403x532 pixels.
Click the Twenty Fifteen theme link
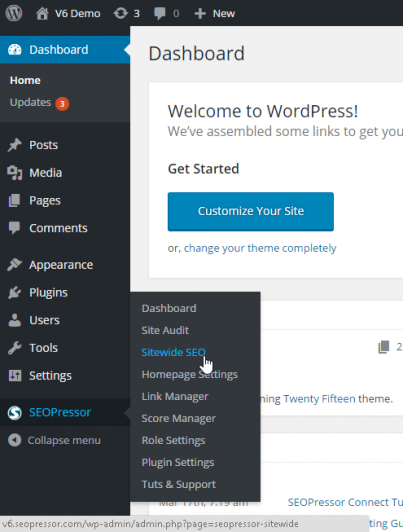[x=320, y=399]
